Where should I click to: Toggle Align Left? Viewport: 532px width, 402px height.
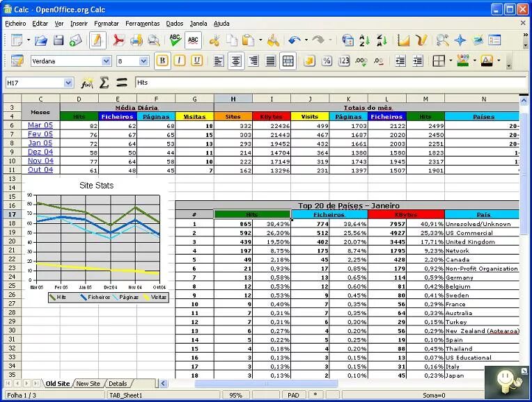pyautogui.click(x=219, y=61)
